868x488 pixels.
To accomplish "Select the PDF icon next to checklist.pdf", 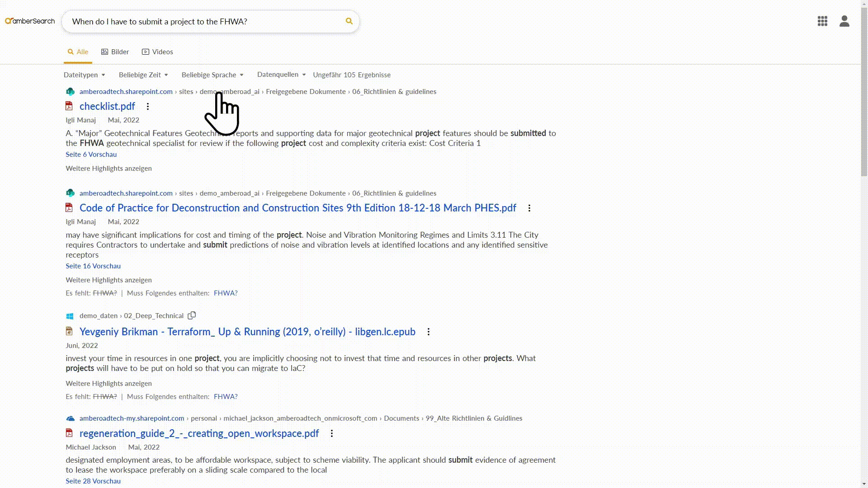I will coord(69,106).
